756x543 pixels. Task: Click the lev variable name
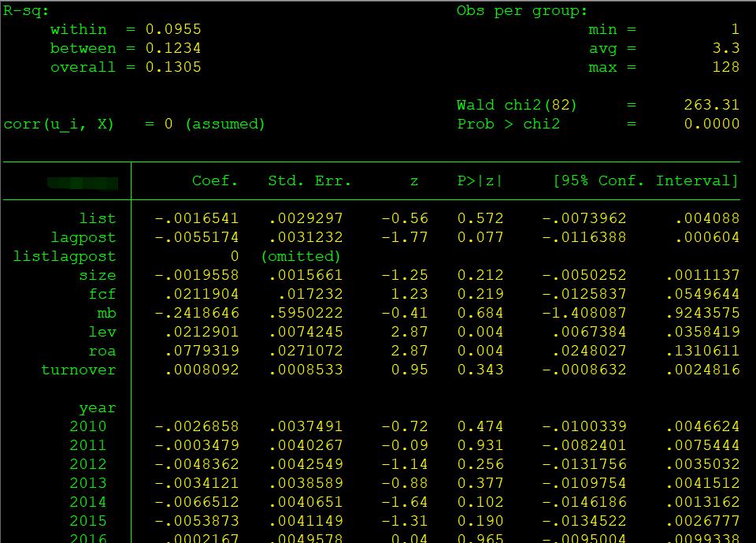[x=102, y=332]
